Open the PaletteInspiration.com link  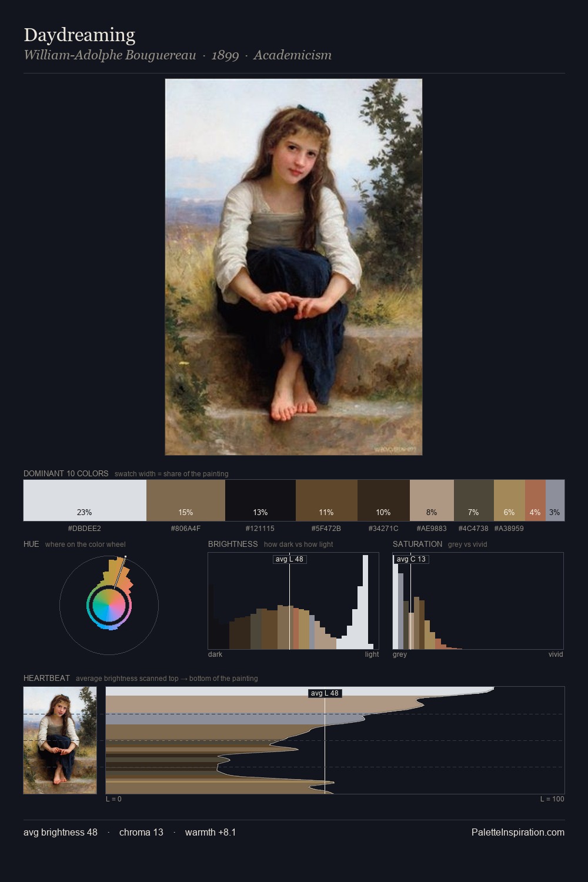click(x=518, y=832)
